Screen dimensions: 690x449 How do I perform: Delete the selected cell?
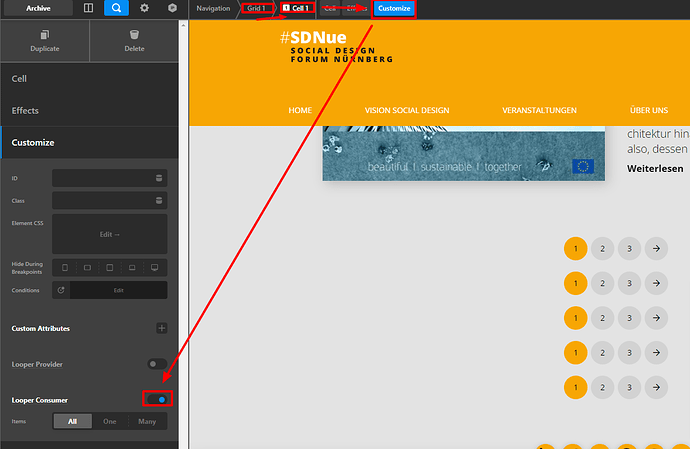[134, 41]
